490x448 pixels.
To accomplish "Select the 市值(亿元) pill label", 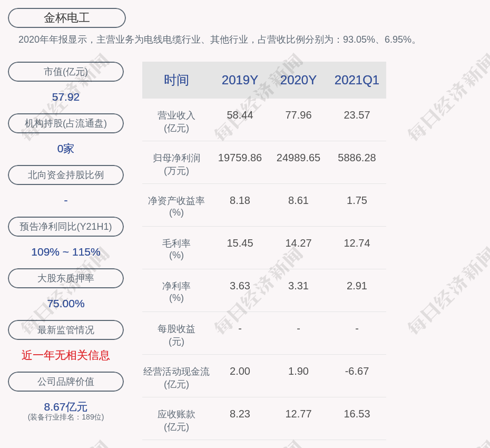I will [66, 72].
